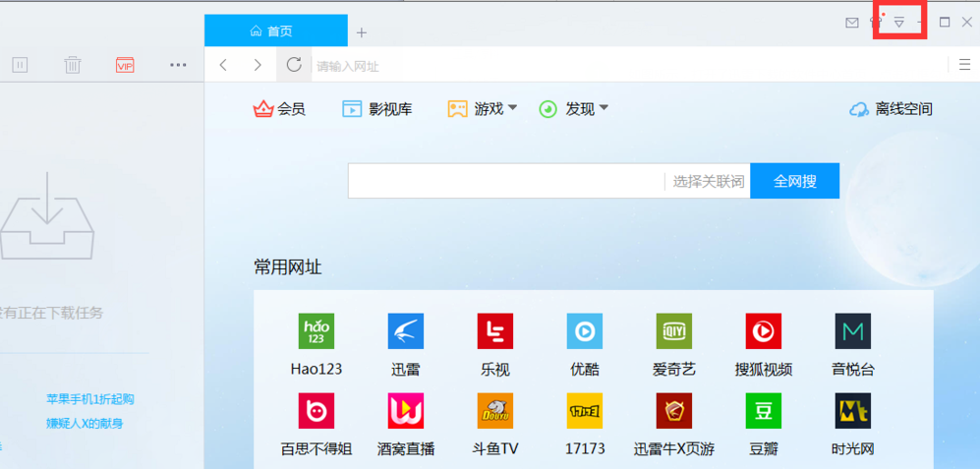The width and height of the screenshot is (980, 469).
Task: Go forward with the right arrow
Action: [258, 65]
